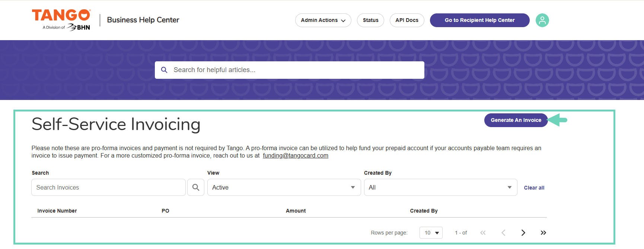Focus the Search for helpful articles field
The image size is (644, 249).
(x=290, y=70)
